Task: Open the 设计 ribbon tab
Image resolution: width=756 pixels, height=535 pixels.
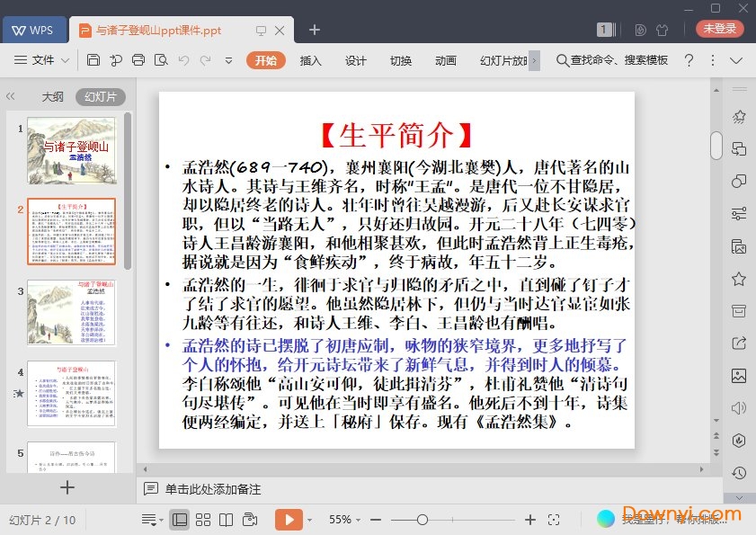Action: 356,60
